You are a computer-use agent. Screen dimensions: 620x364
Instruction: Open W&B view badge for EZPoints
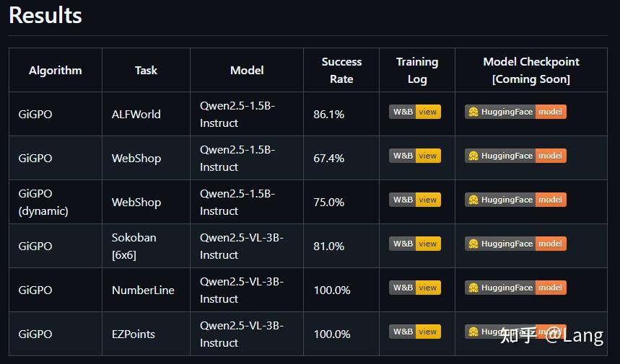coord(415,332)
